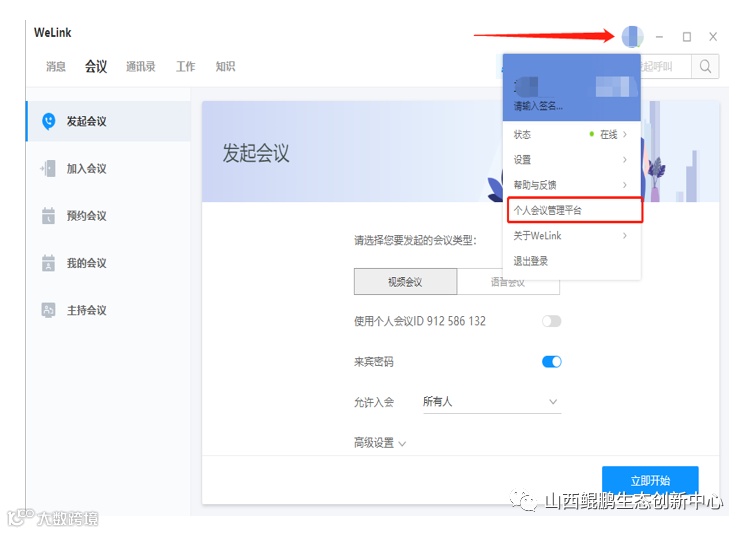747x533 pixels.
Task: Click the 状态 label in the menu
Action: [522, 134]
